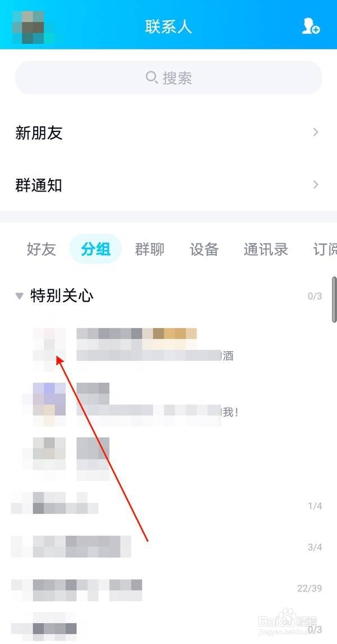
Task: Expand the group showing 22/39
Action: click(168, 588)
